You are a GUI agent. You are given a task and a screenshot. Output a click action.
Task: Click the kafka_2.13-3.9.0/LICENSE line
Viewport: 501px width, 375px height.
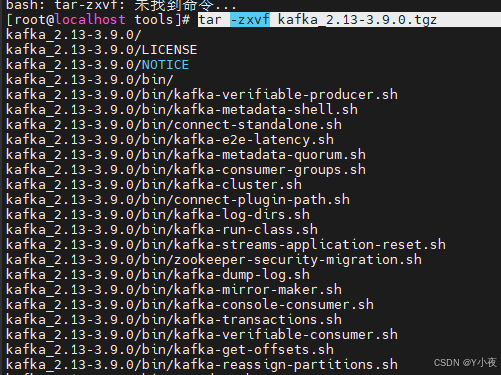102,50
